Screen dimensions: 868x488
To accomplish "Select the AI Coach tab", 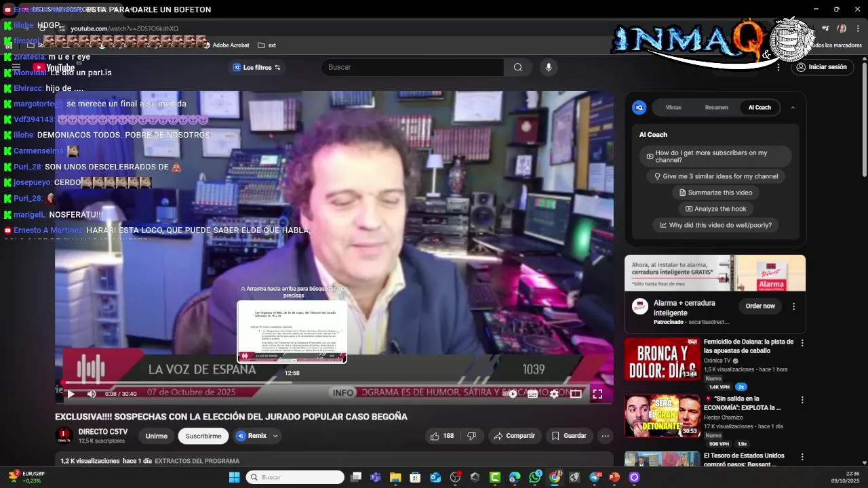I will (x=759, y=107).
